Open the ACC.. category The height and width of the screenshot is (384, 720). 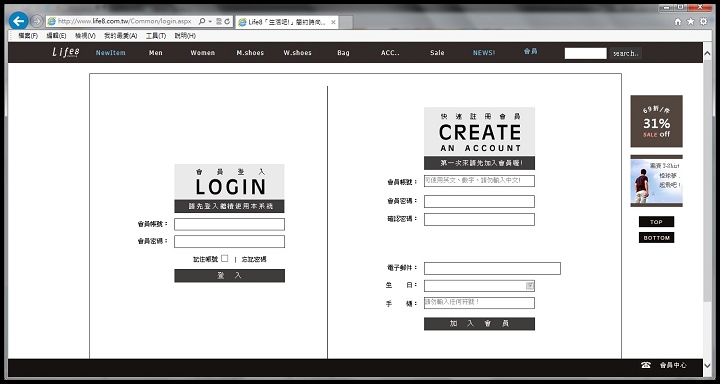click(x=390, y=53)
